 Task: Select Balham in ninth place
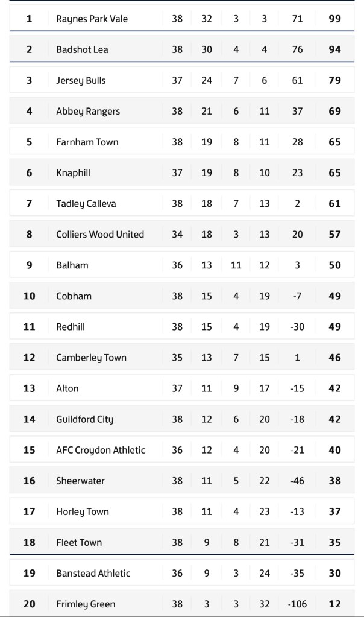click(x=72, y=265)
